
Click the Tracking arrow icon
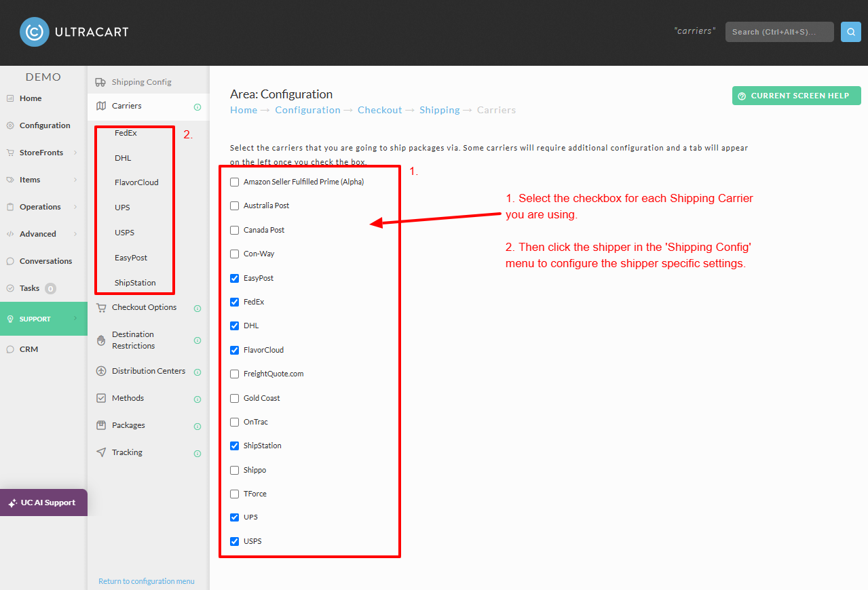pyautogui.click(x=101, y=452)
